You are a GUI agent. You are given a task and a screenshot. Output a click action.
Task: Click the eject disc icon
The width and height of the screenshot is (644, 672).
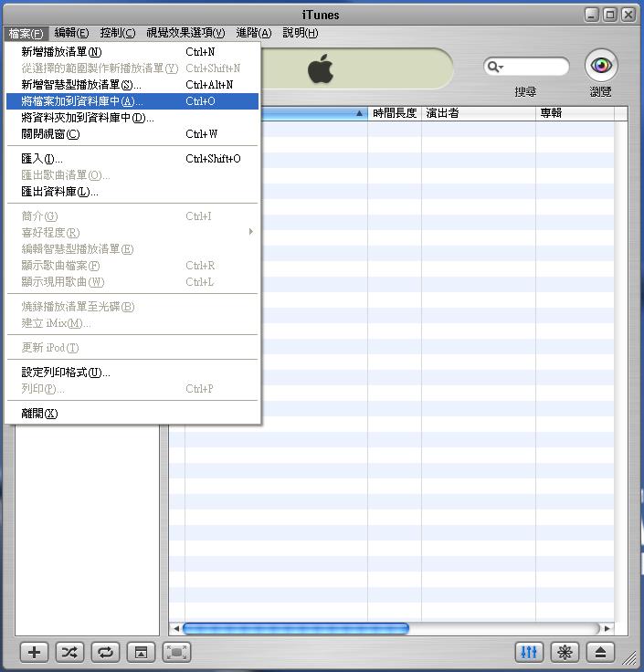600,652
